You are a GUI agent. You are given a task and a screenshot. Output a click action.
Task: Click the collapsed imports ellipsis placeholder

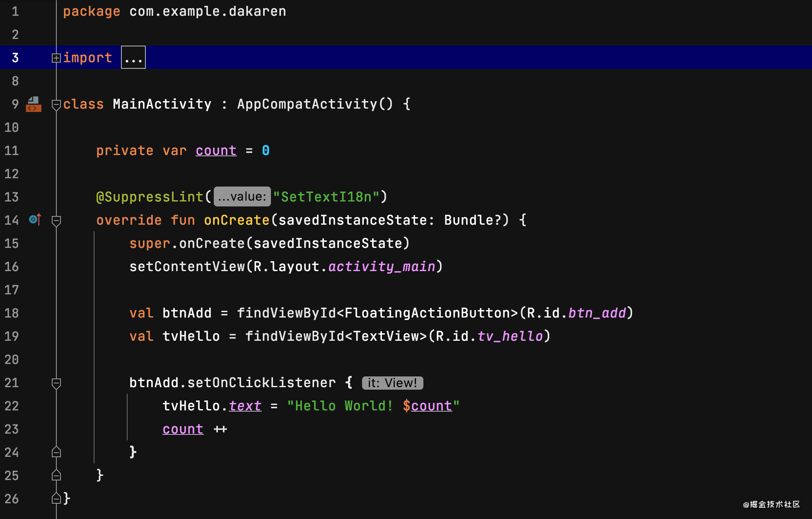coord(133,58)
